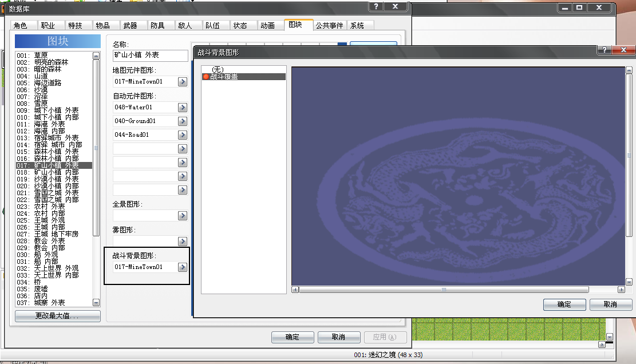The image size is (636, 364).
Task: Select tileset 001: 草原
Action: 54,56
